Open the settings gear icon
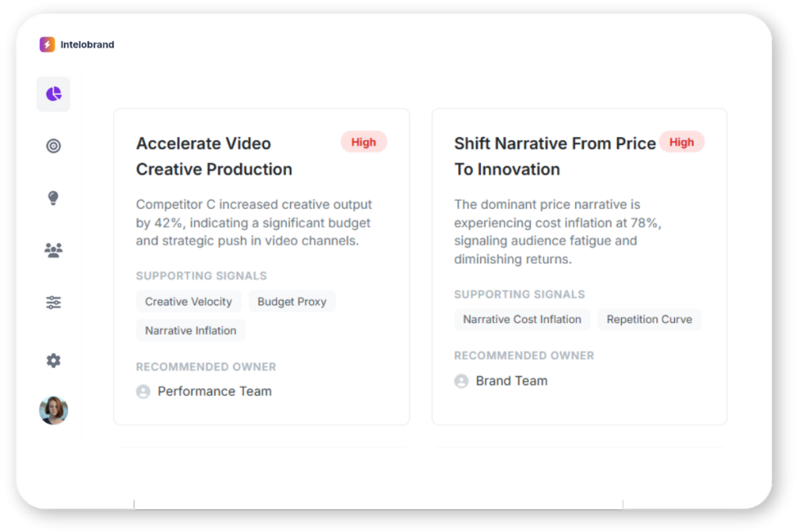798x532 pixels. coord(53,361)
